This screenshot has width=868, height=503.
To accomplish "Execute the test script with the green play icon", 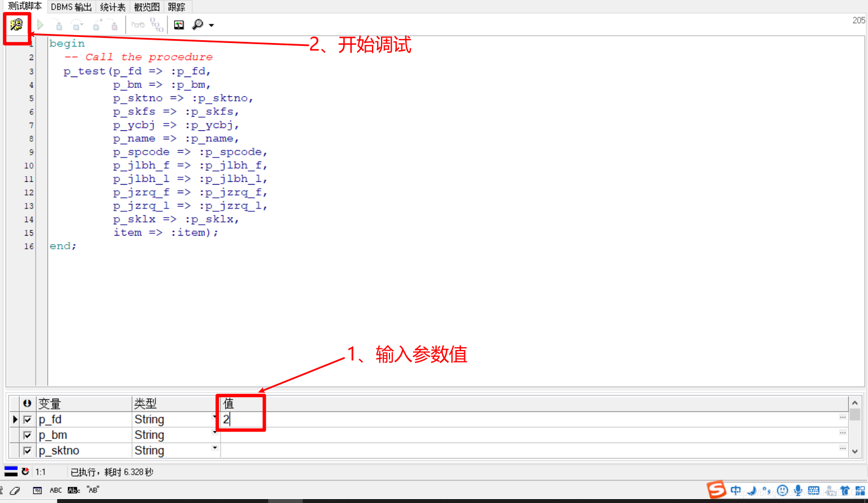I will [x=40, y=25].
